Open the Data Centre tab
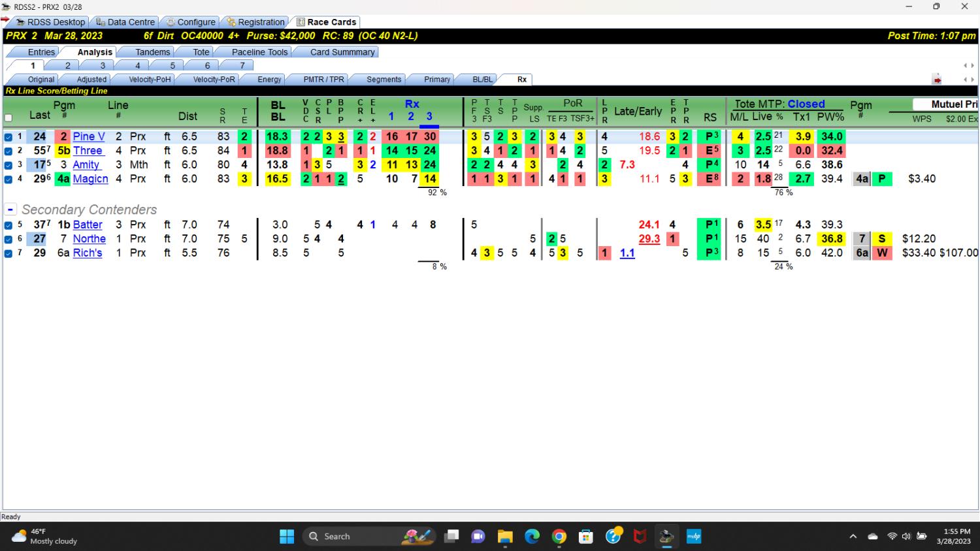 125,22
